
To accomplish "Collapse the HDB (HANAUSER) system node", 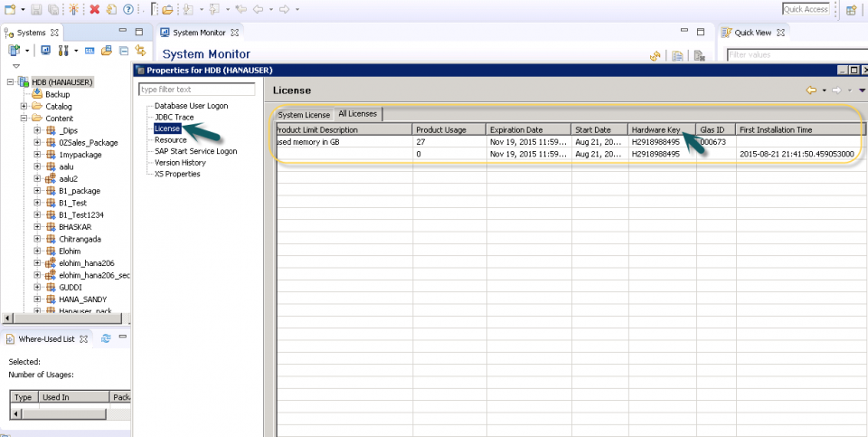I will pyautogui.click(x=11, y=82).
